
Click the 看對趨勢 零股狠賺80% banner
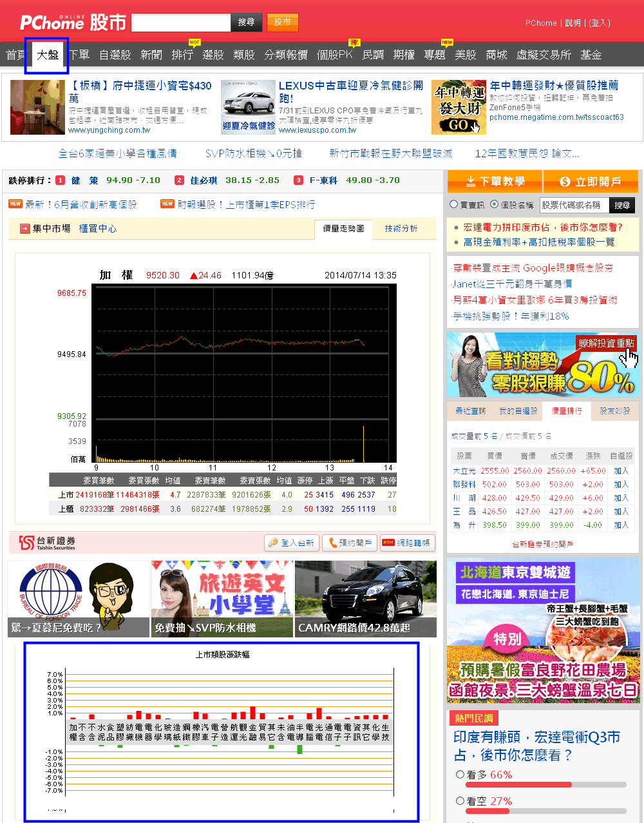coord(543,365)
